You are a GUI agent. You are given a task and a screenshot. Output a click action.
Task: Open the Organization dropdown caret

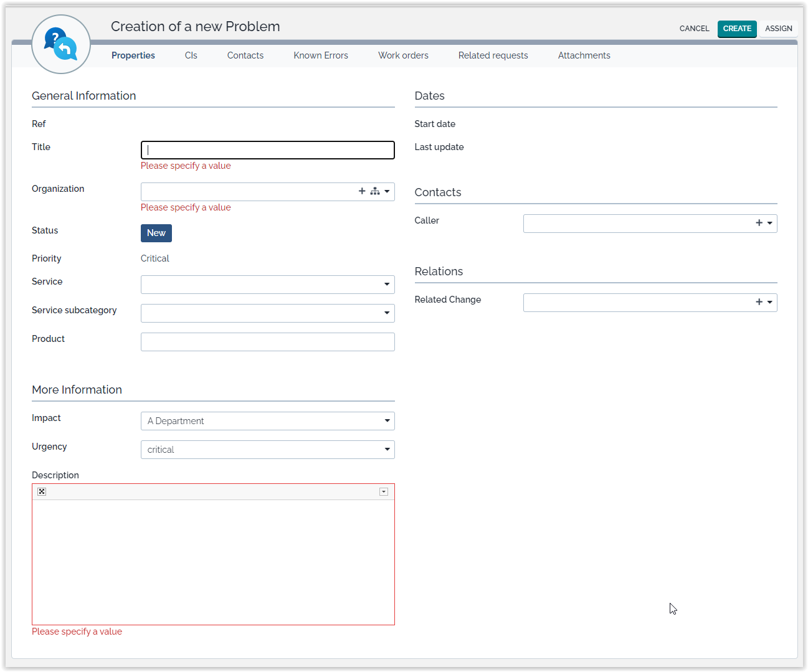tap(387, 191)
